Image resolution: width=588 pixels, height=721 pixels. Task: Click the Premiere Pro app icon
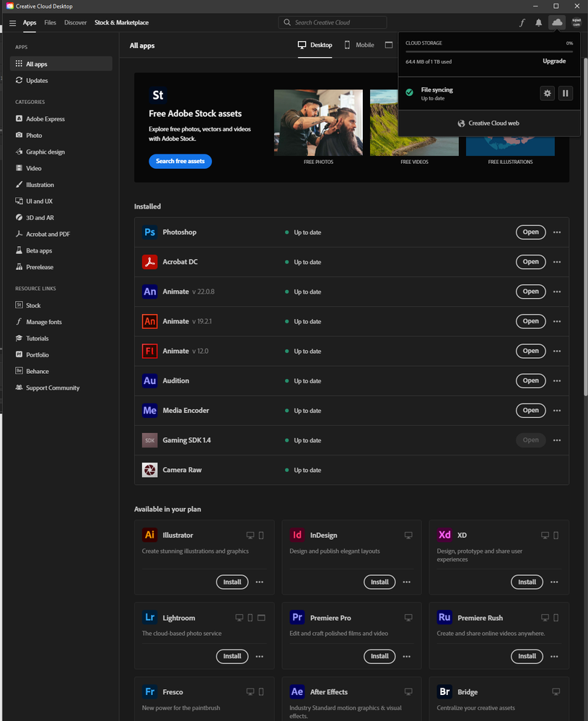pyautogui.click(x=297, y=617)
